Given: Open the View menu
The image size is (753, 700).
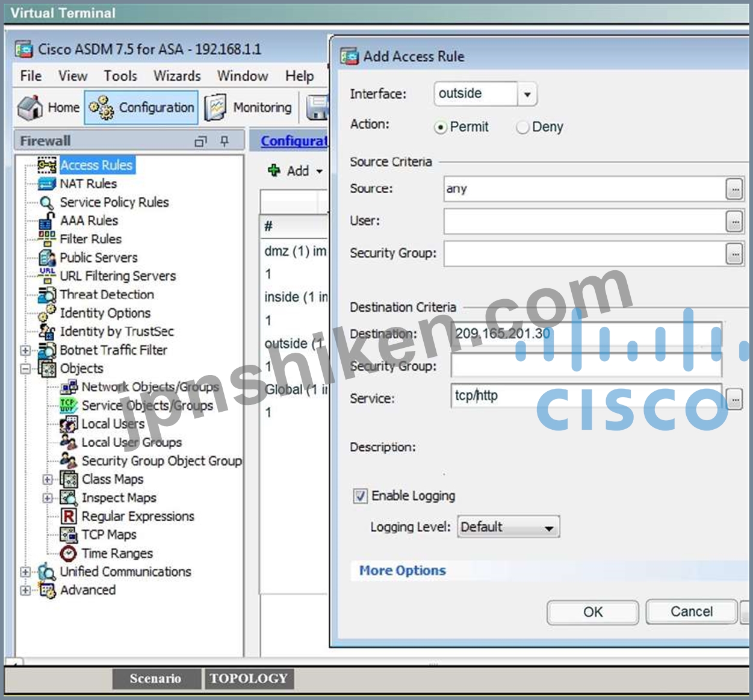Looking at the screenshot, I should tap(73, 76).
